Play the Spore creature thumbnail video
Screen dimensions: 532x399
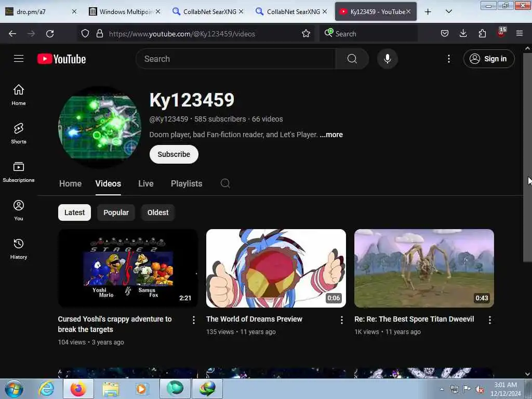pos(424,269)
